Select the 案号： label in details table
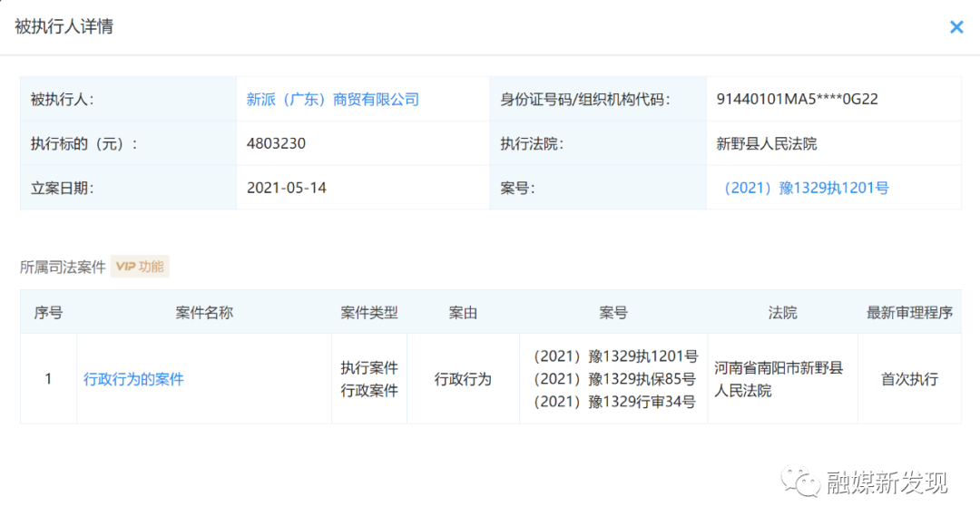Image resolution: width=980 pixels, height=526 pixels. pos(517,188)
